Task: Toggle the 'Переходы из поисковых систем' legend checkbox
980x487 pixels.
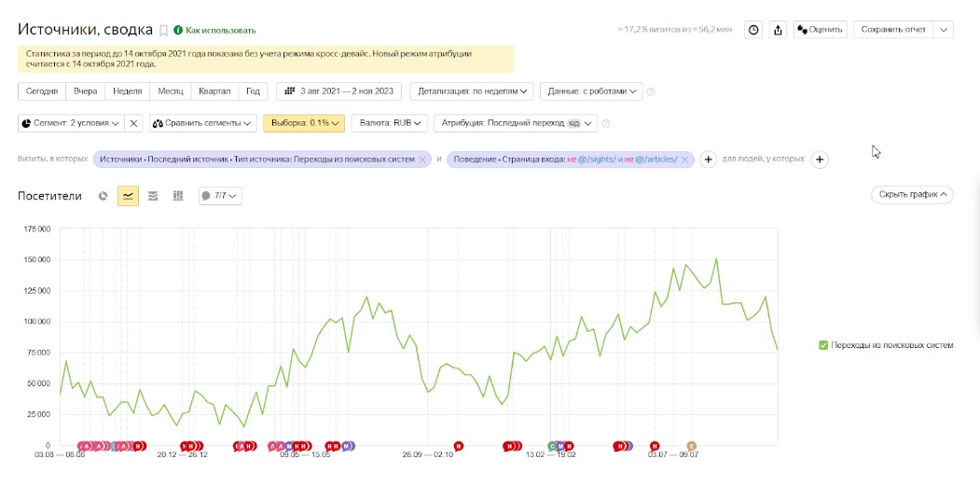Action: pos(823,345)
